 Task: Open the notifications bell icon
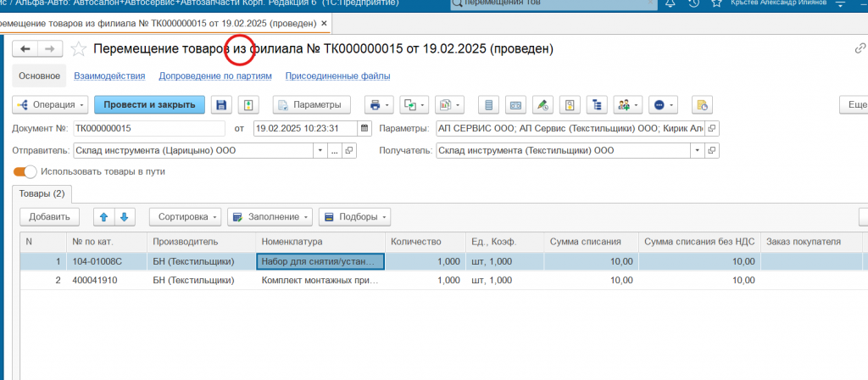pos(670,4)
